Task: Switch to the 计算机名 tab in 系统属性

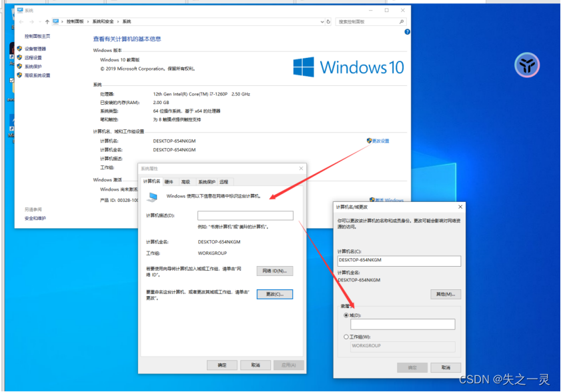Action: 151,181
